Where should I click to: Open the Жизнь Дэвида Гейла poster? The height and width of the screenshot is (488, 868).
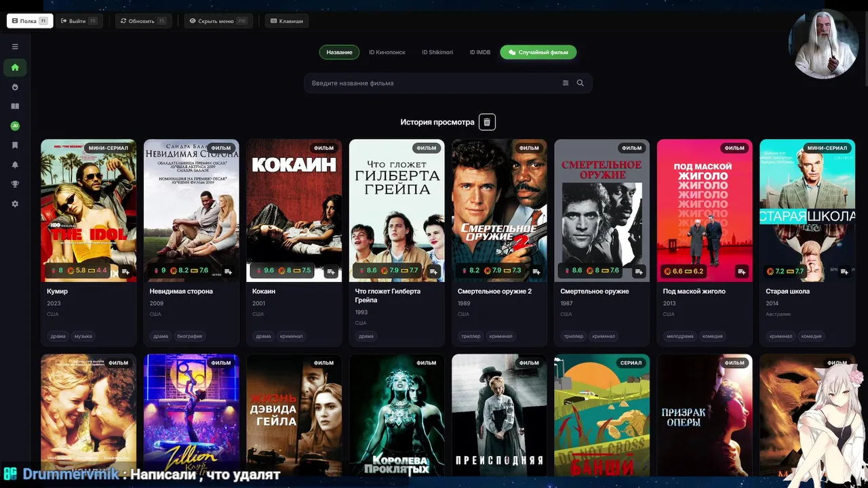[294, 415]
